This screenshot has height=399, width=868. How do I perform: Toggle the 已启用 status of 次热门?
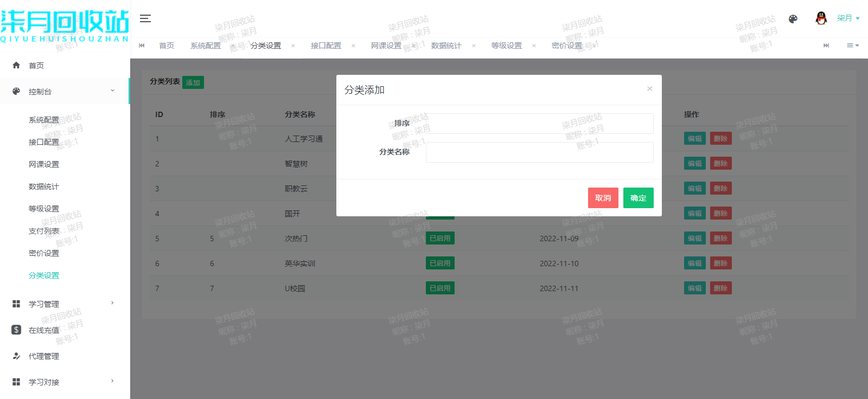440,238
